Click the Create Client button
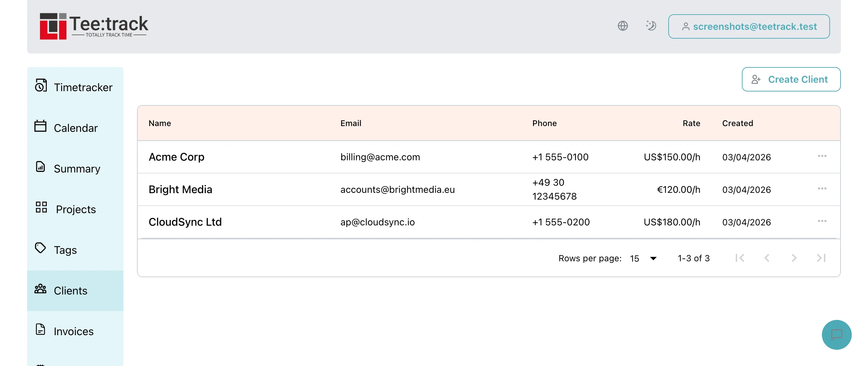Screen dimensions: 868x366 pyautogui.click(x=791, y=79)
